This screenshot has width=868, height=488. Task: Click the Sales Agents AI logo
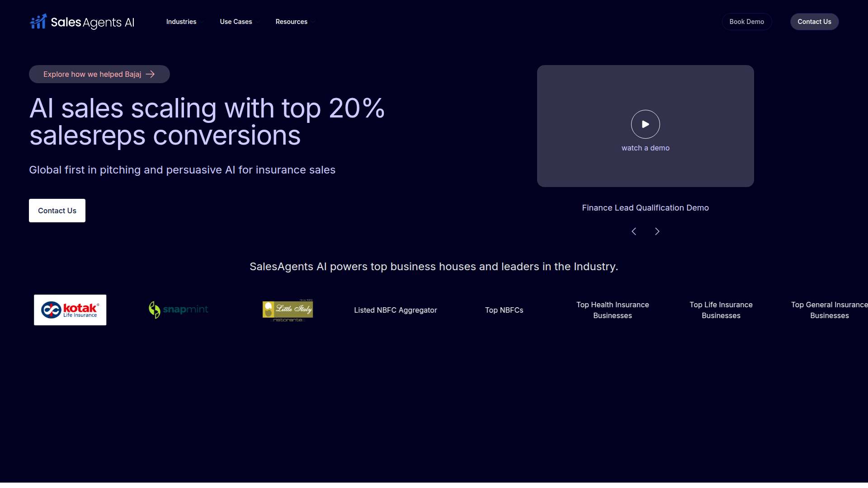[x=82, y=22]
